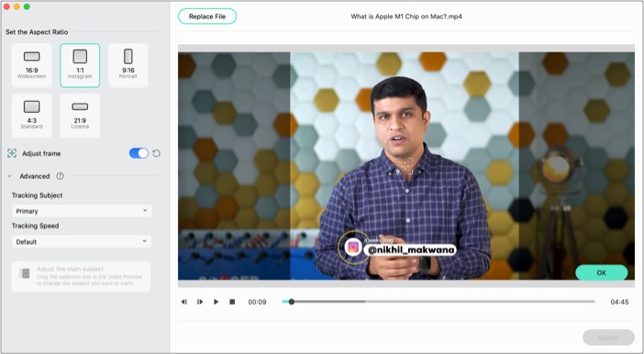Confirm with the OK button in the preview

coord(601,272)
